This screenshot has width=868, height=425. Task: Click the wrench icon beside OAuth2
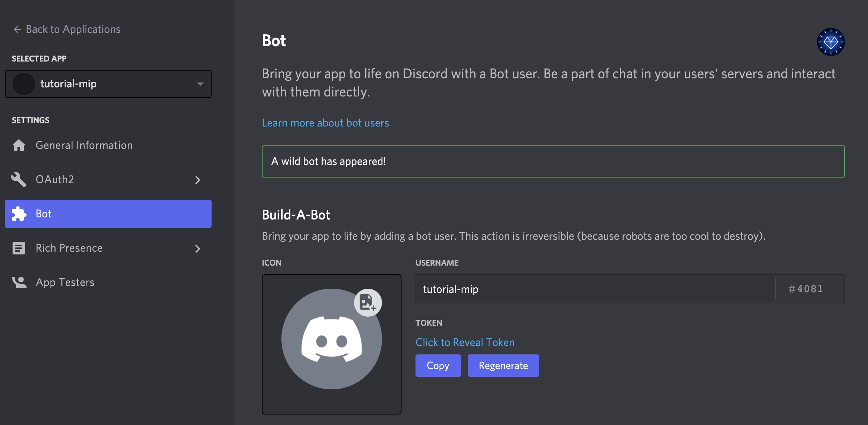19,180
